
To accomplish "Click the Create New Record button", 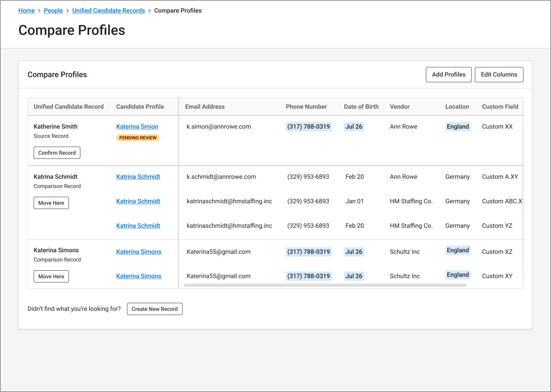I will click(155, 309).
